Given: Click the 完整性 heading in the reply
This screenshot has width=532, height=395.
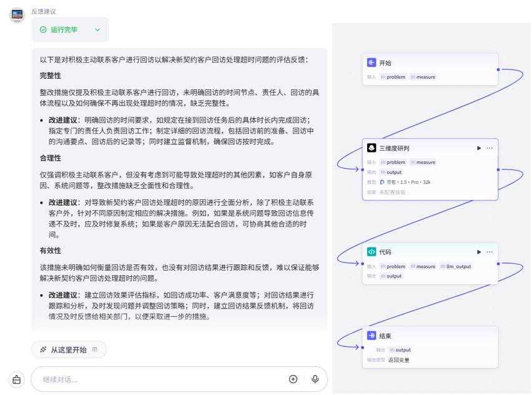Looking at the screenshot, I should coord(50,76).
